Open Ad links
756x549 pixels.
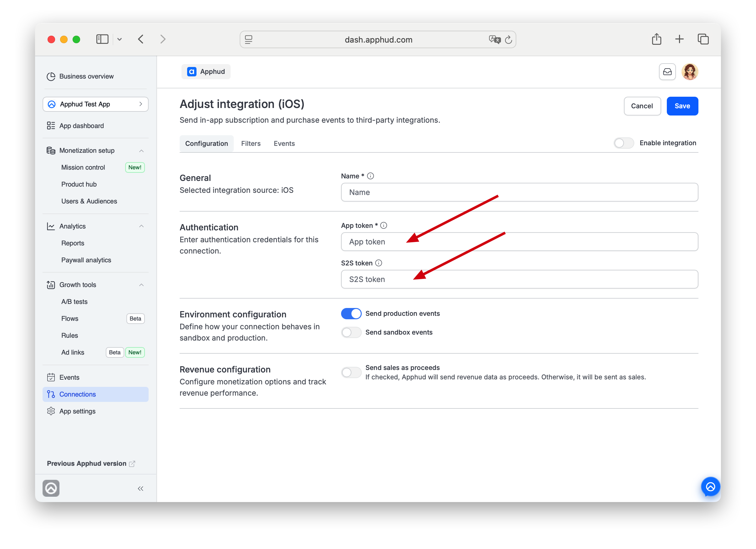coord(73,353)
